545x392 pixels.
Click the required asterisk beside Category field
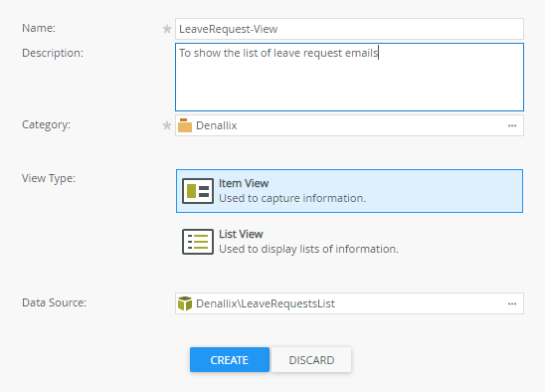167,125
